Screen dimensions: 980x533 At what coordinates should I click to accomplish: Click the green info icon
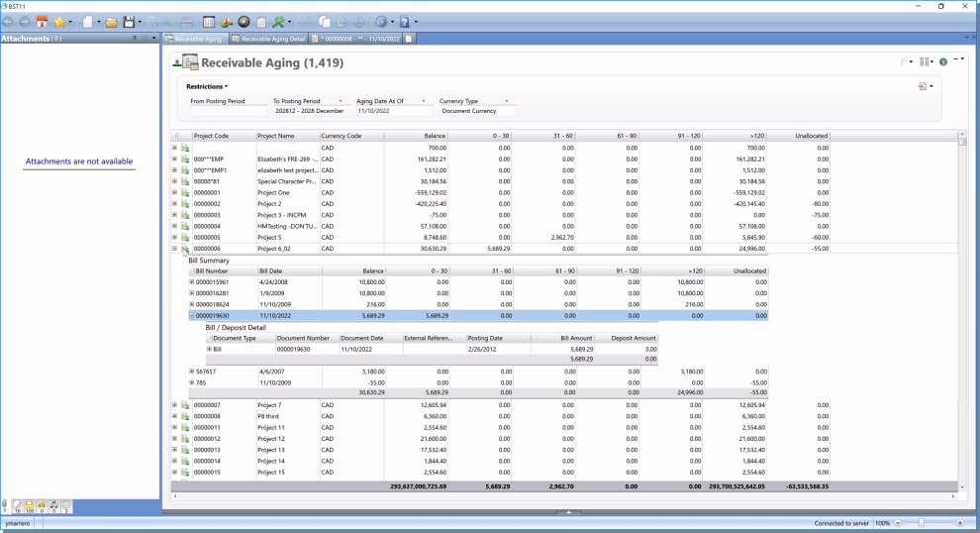pyautogui.click(x=943, y=61)
